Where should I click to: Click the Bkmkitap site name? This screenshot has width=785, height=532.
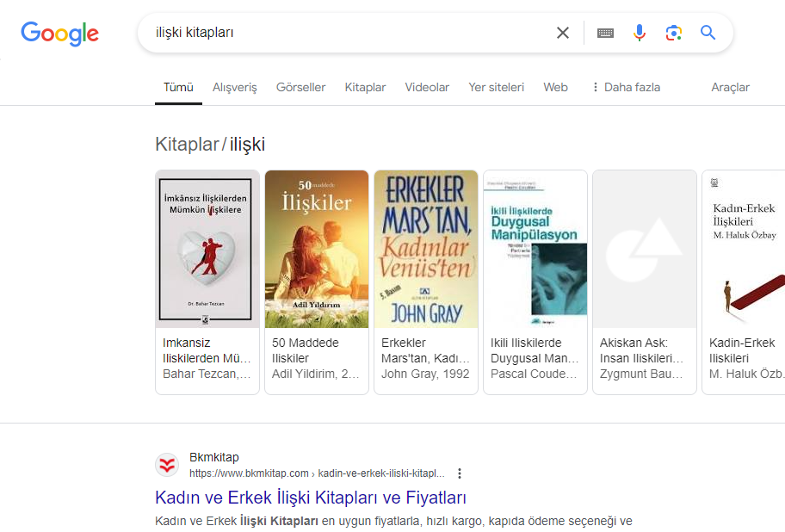214,457
